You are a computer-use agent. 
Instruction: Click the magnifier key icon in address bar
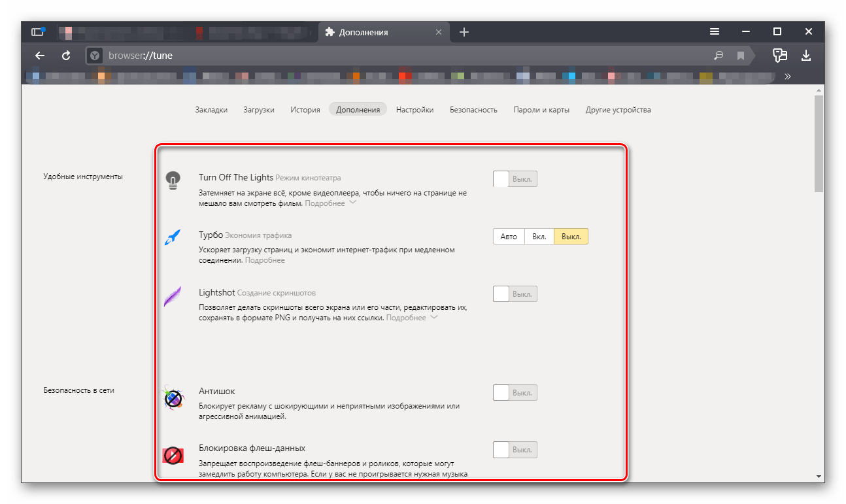click(719, 56)
